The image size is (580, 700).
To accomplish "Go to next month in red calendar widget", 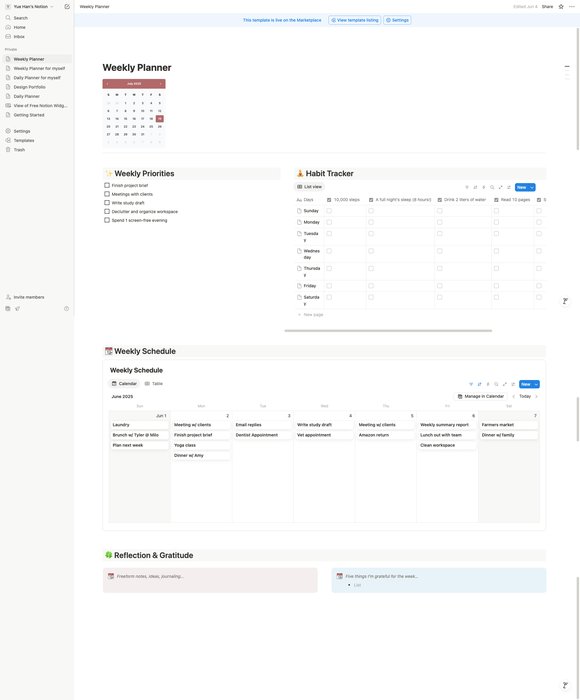I will (160, 84).
